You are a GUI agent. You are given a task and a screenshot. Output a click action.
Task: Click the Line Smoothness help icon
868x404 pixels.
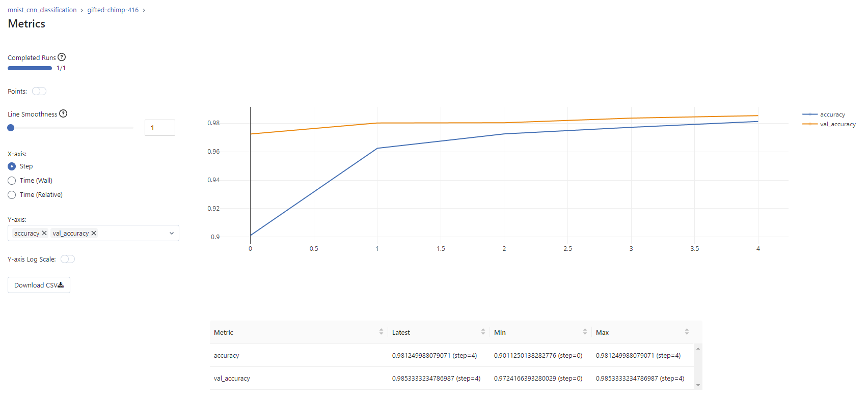[63, 114]
